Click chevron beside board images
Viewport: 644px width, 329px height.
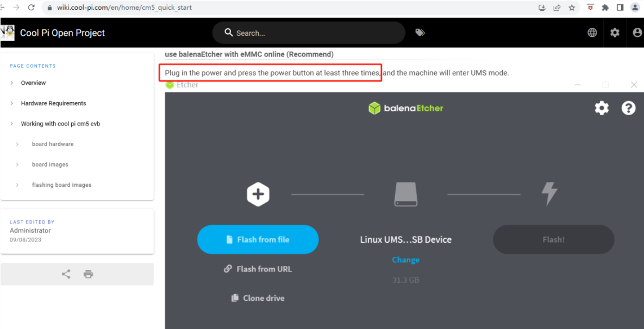click(17, 164)
